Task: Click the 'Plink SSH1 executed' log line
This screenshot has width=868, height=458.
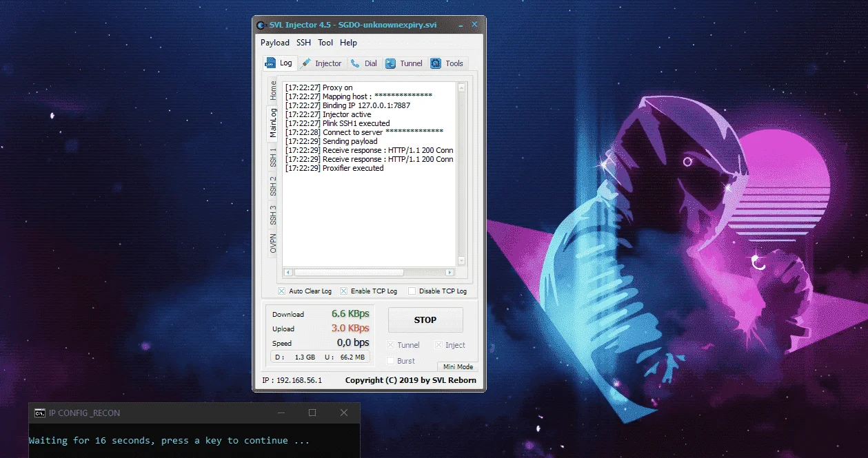Action: pyautogui.click(x=337, y=123)
